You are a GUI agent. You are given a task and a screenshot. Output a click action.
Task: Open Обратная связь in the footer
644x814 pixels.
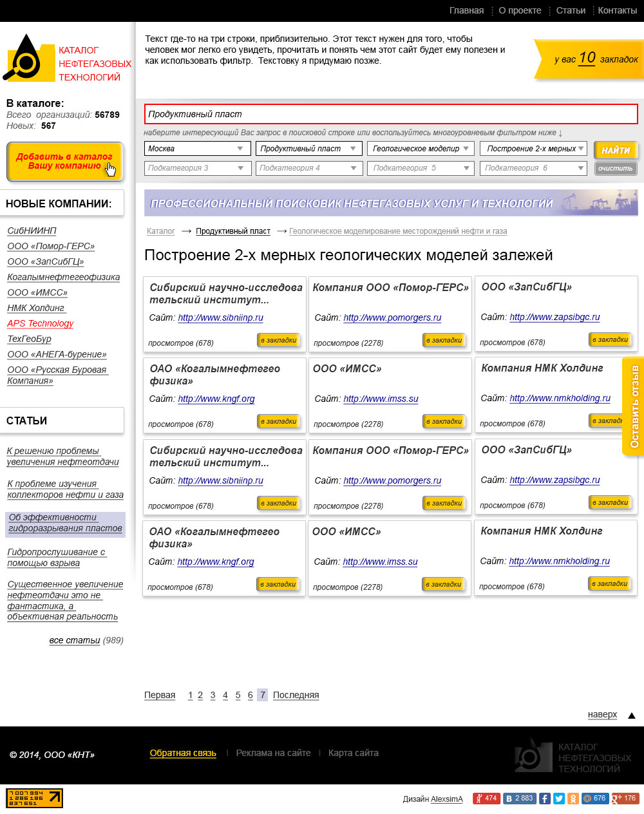coord(183,753)
